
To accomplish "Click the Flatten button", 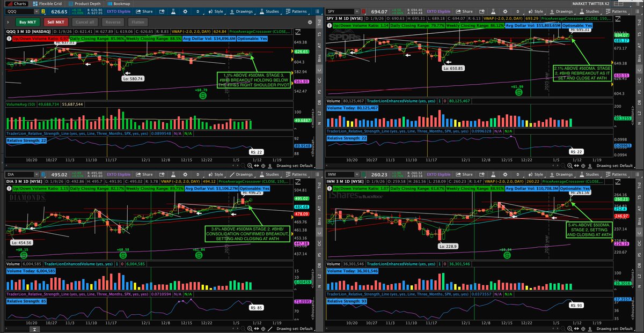I will [138, 22].
